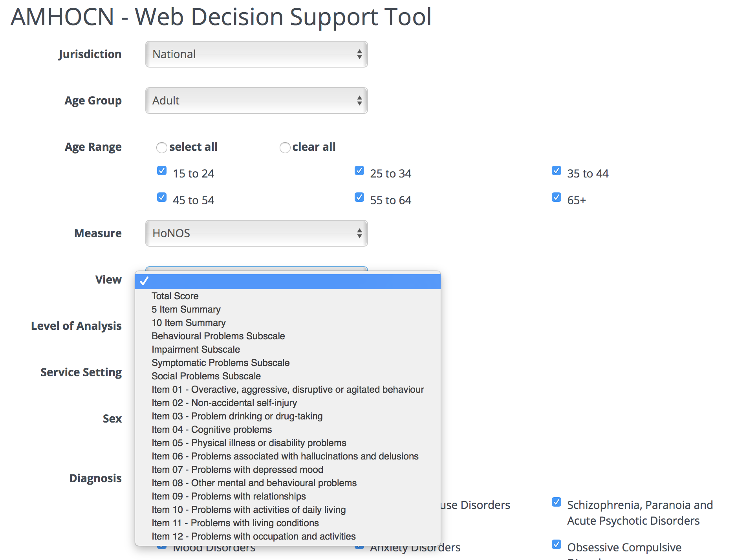Select the 'select all' age range option

tap(161, 148)
